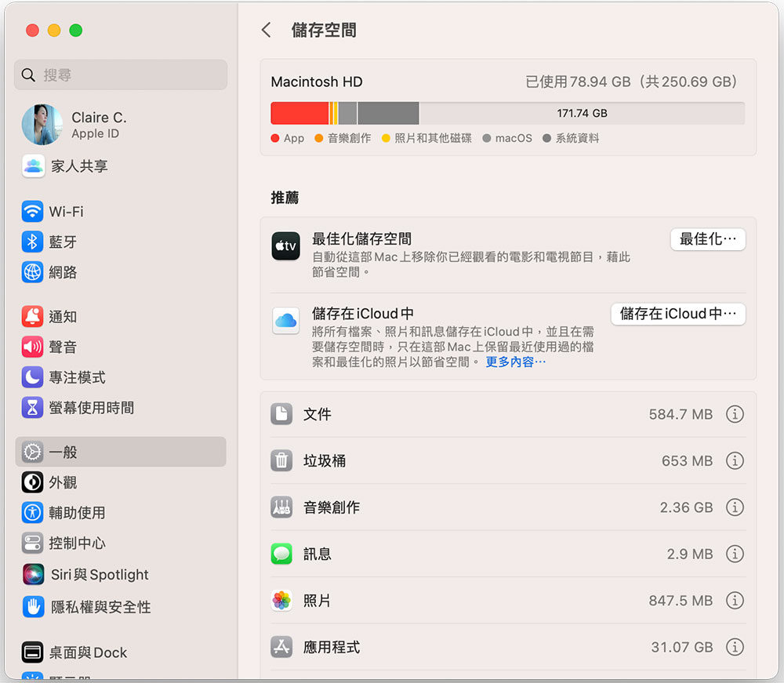The height and width of the screenshot is (683, 784).
Task: Open the 更多內容… link
Action: pos(516,362)
